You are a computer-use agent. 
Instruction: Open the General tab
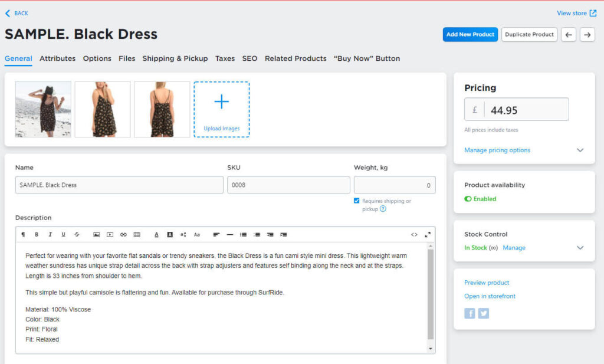click(x=18, y=58)
